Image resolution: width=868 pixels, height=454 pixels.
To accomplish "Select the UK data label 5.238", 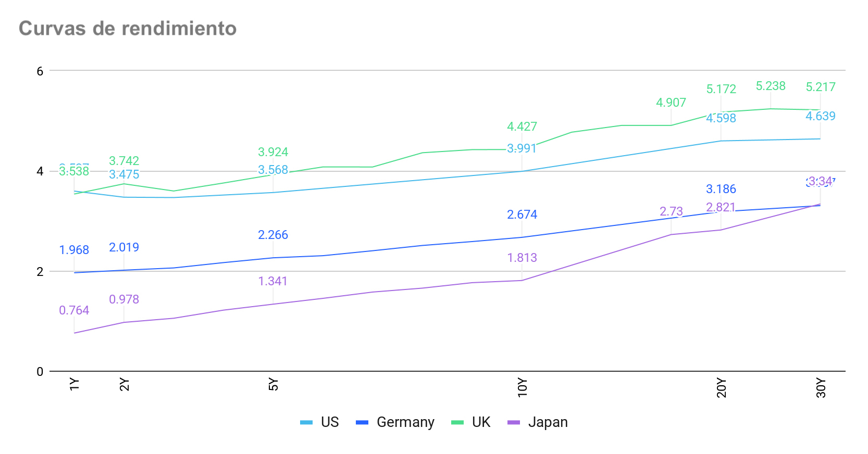I will [771, 86].
